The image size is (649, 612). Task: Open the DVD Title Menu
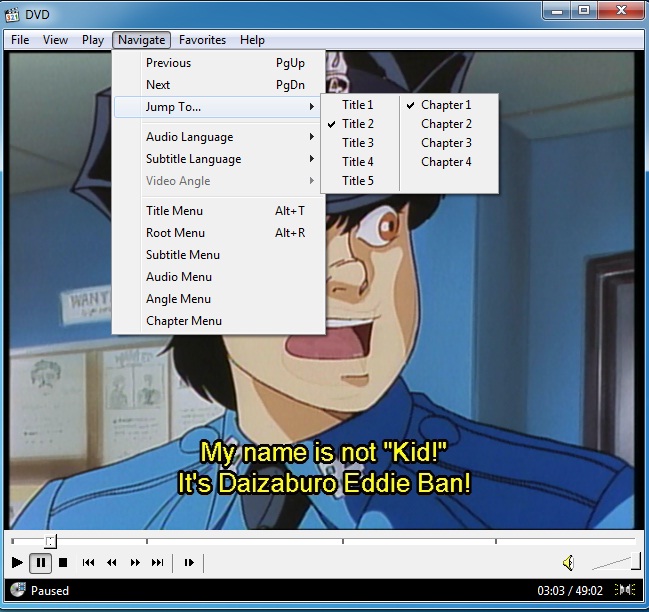pos(218,211)
